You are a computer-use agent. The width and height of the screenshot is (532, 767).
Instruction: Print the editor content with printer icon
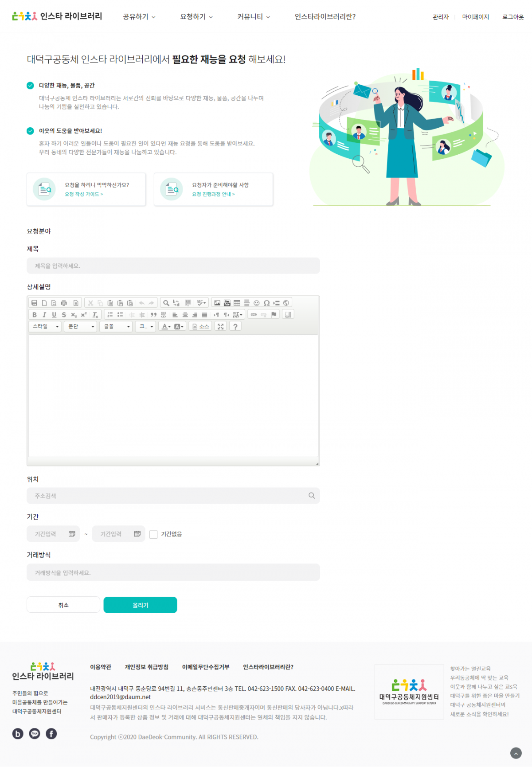(x=64, y=303)
